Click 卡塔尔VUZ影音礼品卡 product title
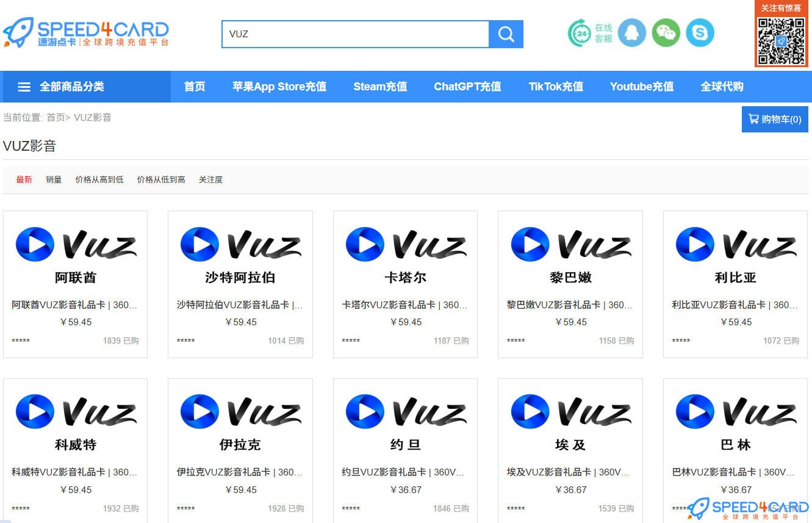Image resolution: width=812 pixels, height=523 pixels. [x=404, y=305]
